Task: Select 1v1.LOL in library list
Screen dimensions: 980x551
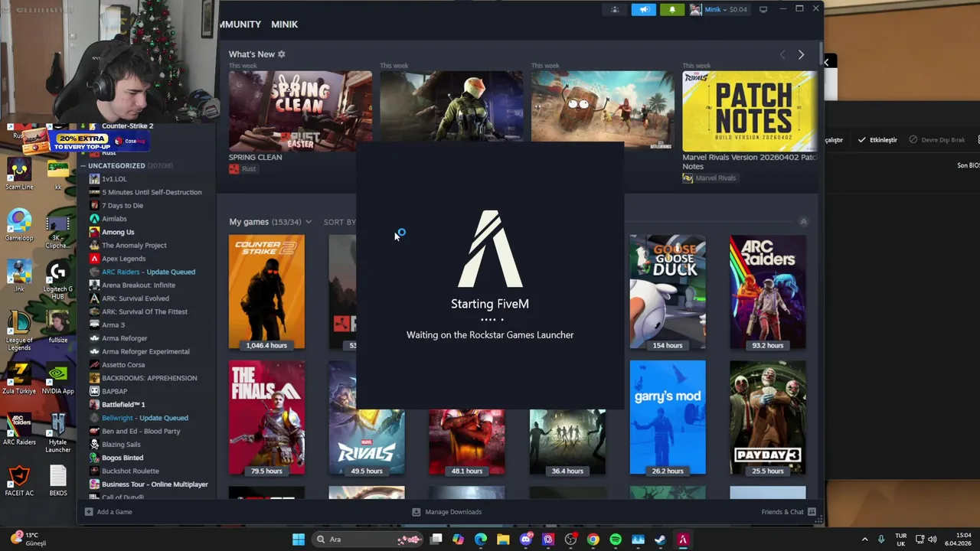Action: pos(114,178)
